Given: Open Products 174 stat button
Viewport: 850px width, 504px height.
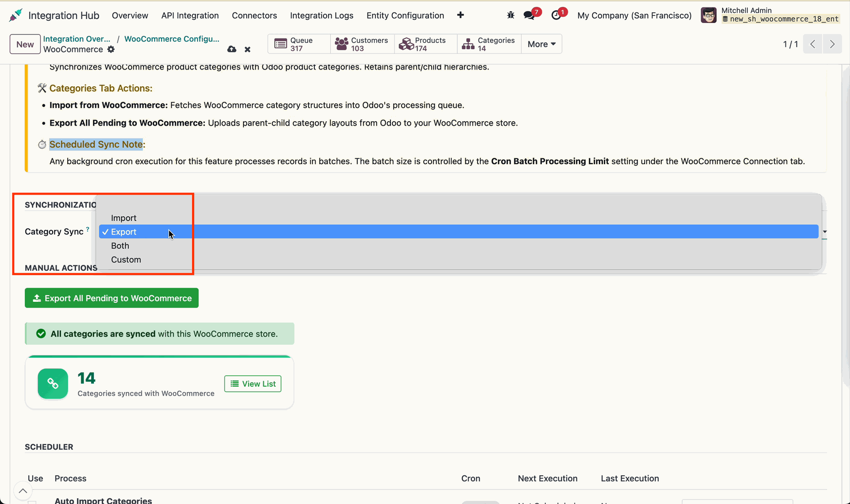Looking at the screenshot, I should point(425,44).
